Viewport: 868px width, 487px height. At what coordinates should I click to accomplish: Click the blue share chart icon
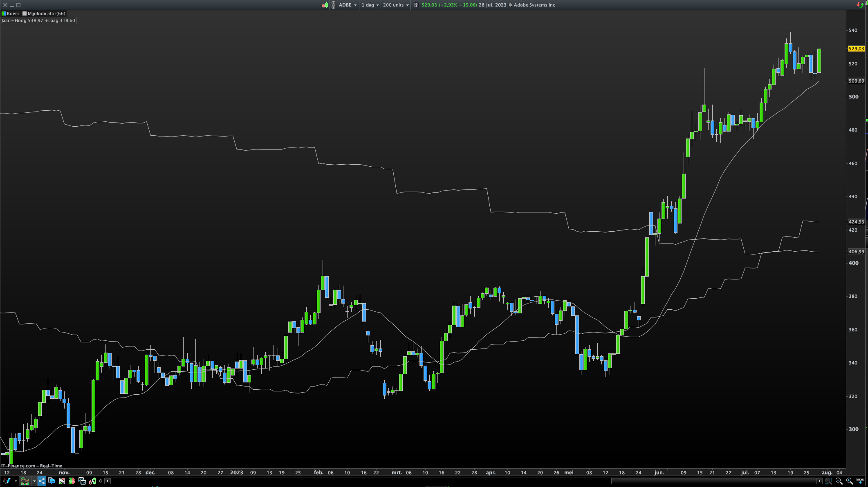point(42,481)
